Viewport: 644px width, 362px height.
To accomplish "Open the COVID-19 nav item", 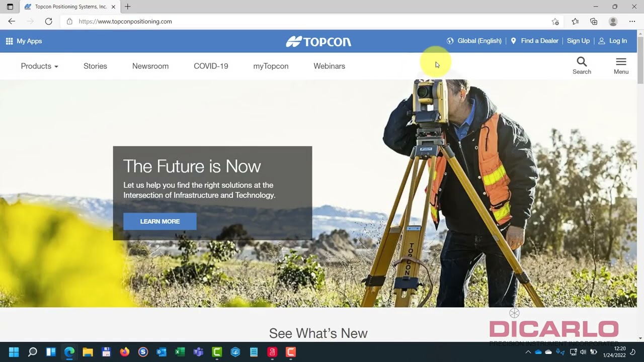I will tap(211, 66).
